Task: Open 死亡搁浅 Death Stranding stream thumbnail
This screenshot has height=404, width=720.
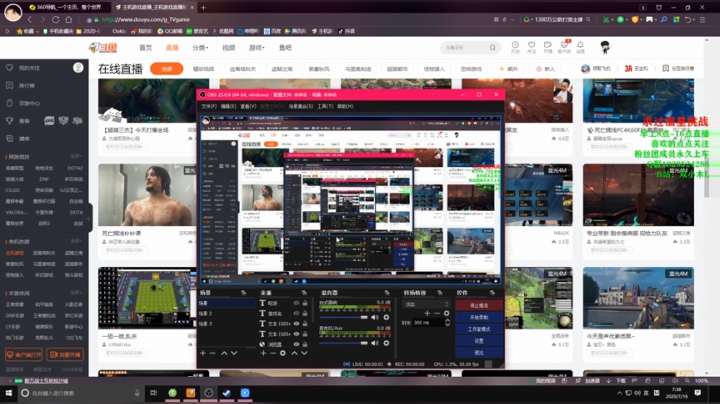Action: pyautogui.click(x=147, y=195)
